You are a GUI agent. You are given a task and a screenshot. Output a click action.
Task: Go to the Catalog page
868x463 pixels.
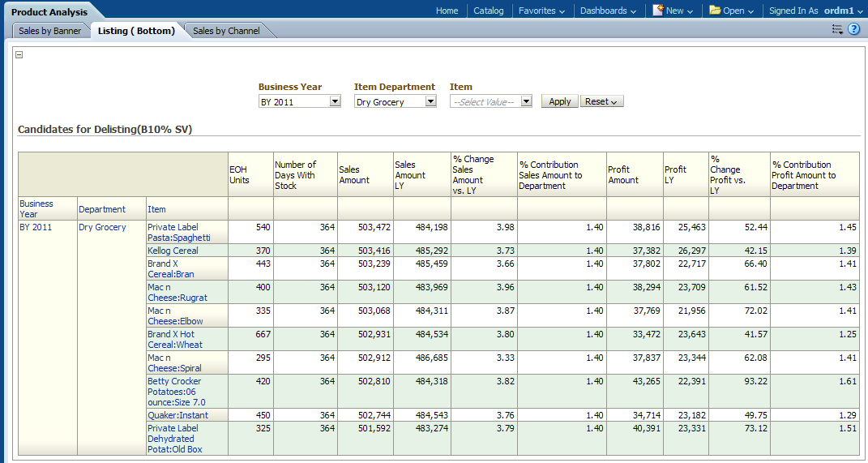(x=488, y=11)
